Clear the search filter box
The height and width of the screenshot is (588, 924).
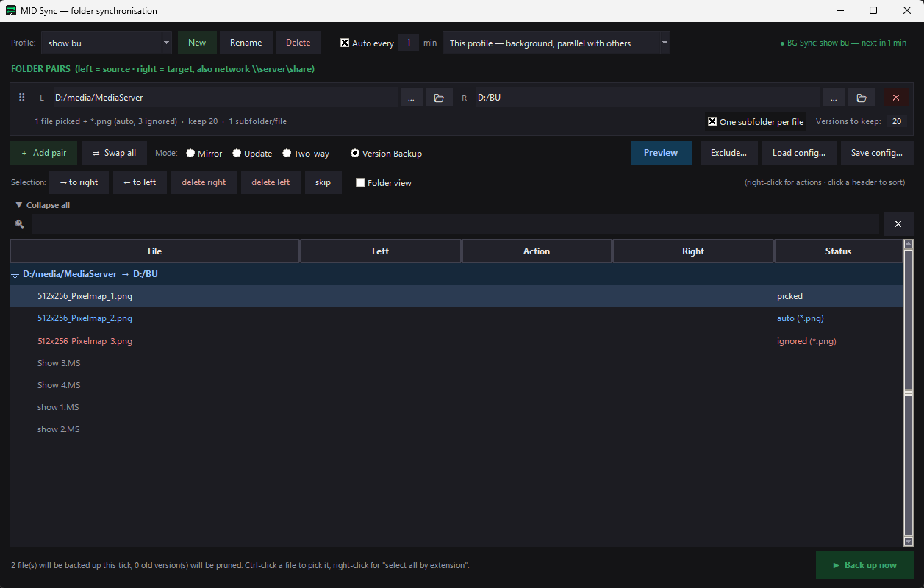898,224
